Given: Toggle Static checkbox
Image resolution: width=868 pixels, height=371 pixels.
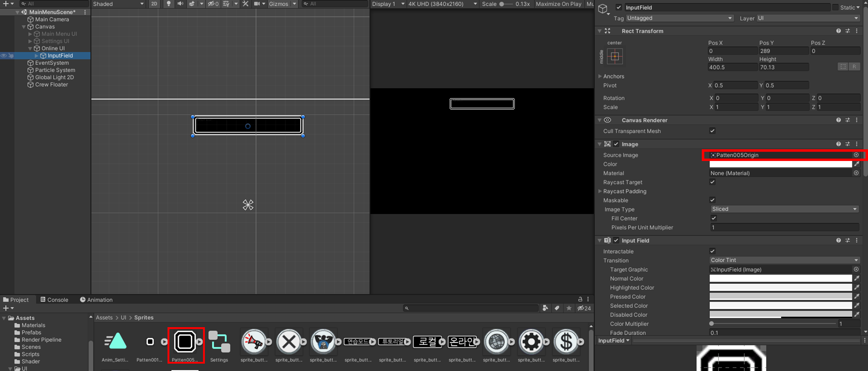Looking at the screenshot, I should coord(835,7).
